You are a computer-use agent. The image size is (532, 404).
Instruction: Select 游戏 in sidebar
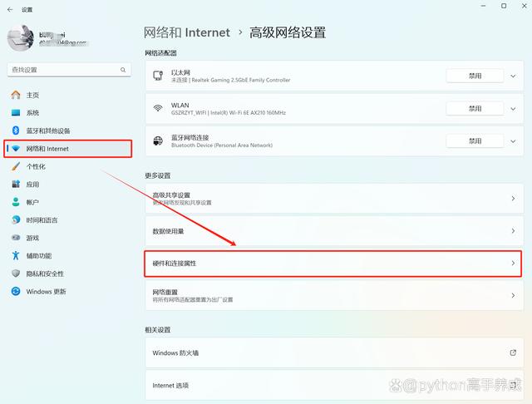[68, 238]
